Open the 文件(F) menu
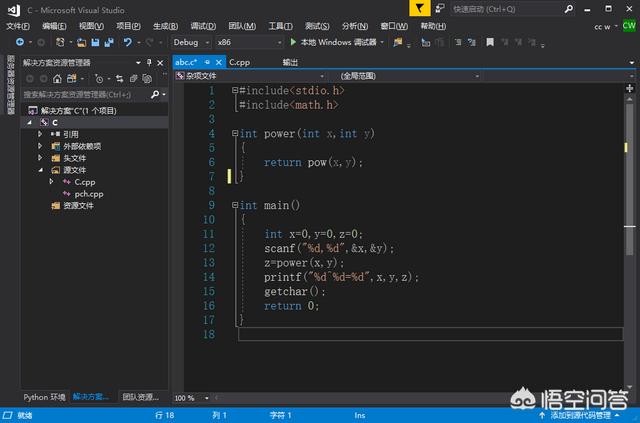 point(18,26)
